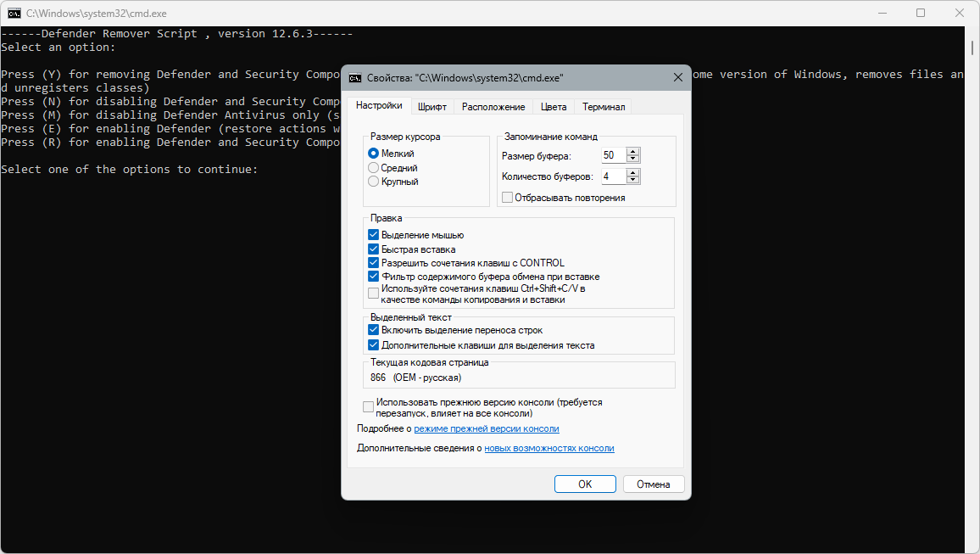Enable the Отбрасывать повторения checkbox
The width and height of the screenshot is (980, 554).
[508, 198]
